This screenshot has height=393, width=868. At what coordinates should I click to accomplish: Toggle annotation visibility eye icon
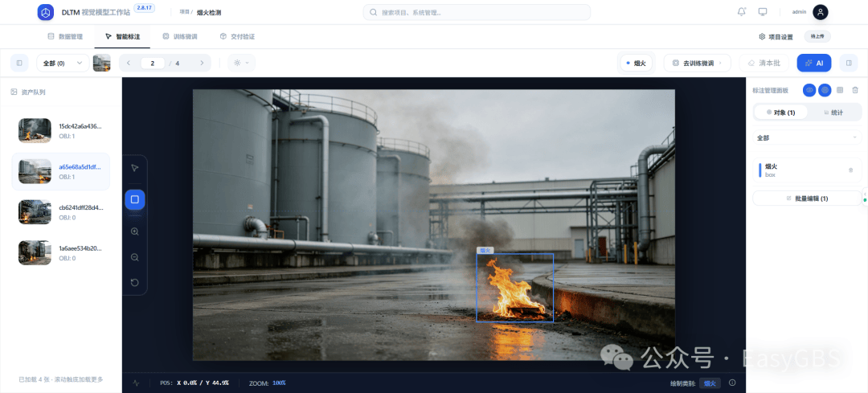point(809,90)
